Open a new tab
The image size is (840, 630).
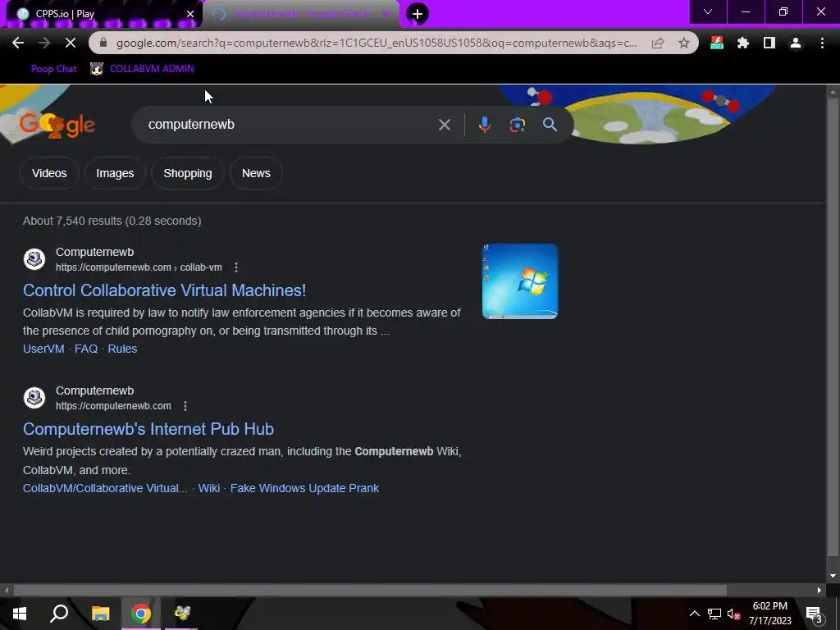(418, 14)
